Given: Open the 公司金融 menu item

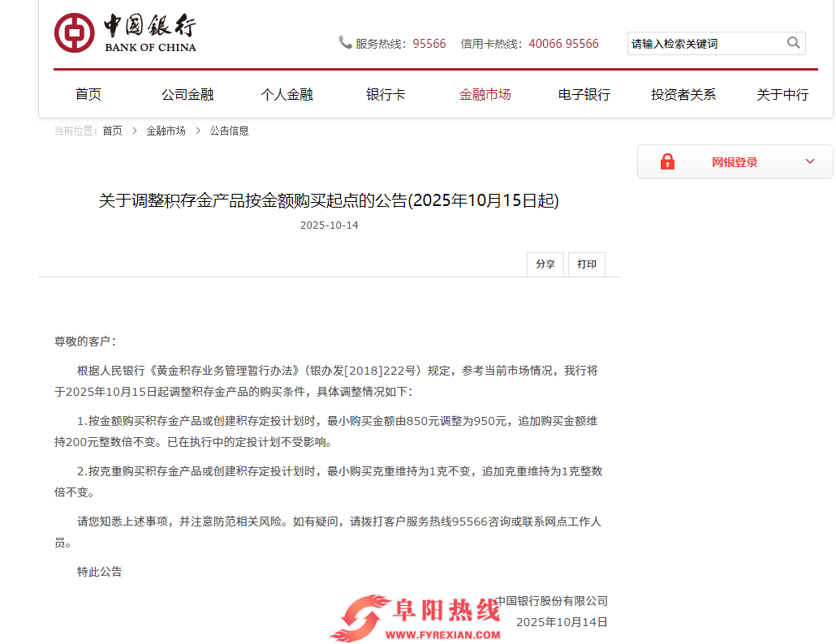Looking at the screenshot, I should pyautogui.click(x=187, y=95).
